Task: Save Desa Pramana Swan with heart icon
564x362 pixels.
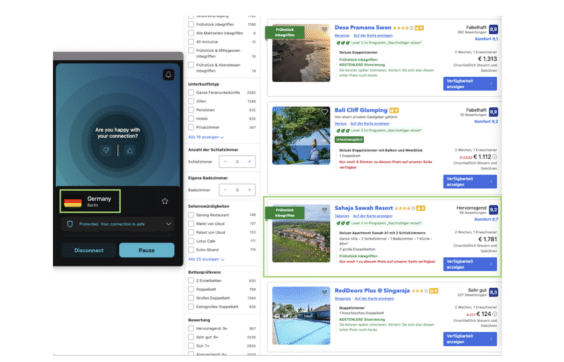Action: pyautogui.click(x=324, y=29)
